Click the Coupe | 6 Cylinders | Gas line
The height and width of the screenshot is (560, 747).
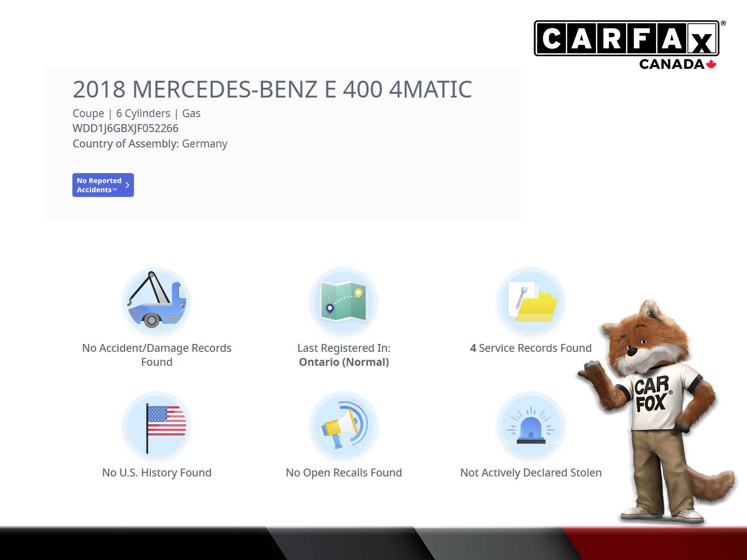pos(136,113)
